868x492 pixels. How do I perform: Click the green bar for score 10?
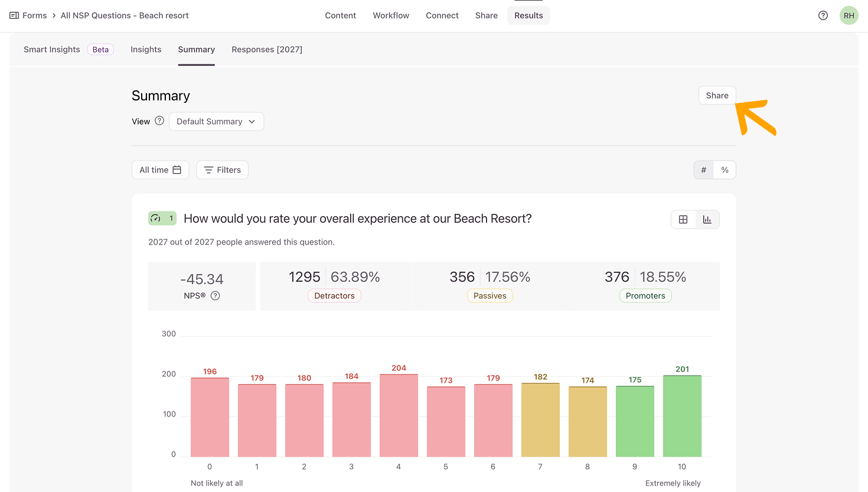(x=682, y=416)
